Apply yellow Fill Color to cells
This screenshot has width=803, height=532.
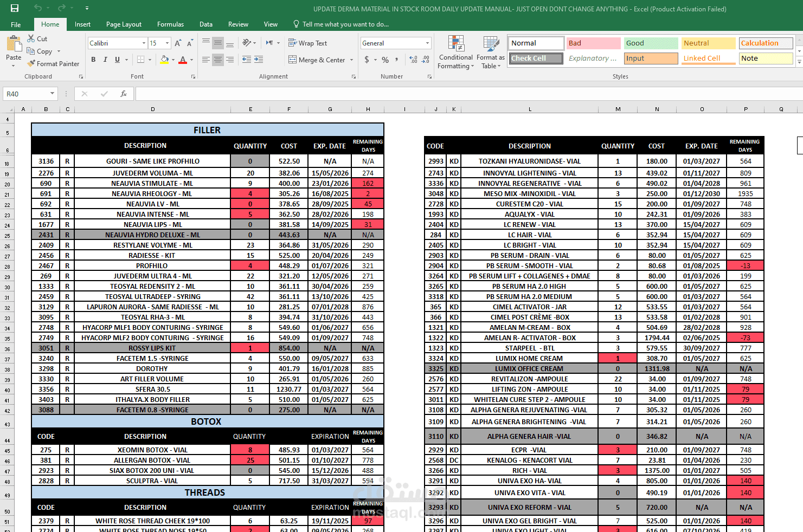pos(165,60)
